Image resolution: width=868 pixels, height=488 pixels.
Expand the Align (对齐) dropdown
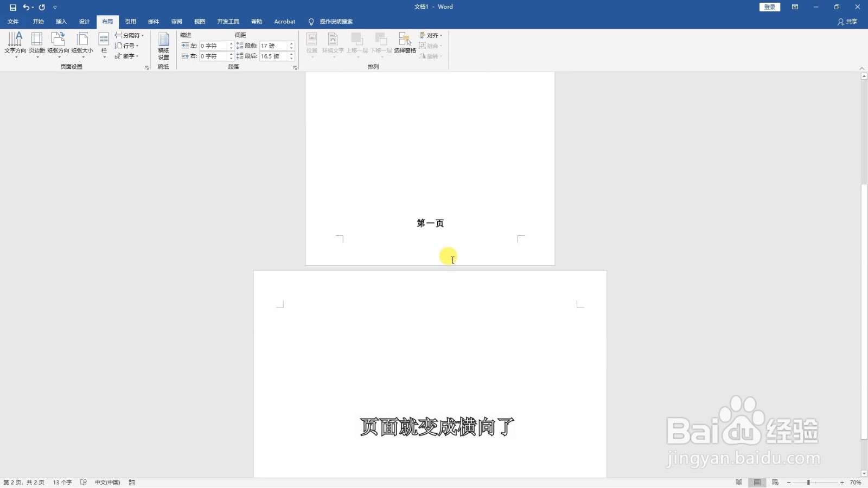431,35
